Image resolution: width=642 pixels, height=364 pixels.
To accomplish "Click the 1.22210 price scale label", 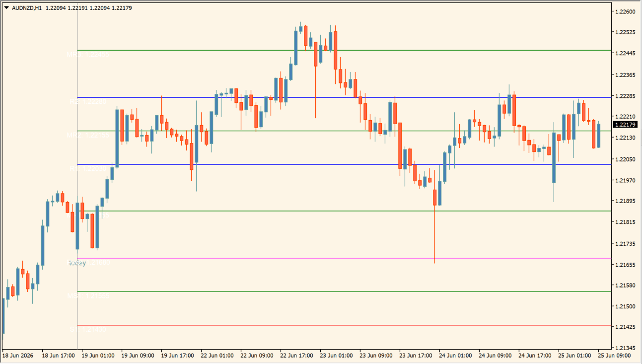I will pos(625,116).
